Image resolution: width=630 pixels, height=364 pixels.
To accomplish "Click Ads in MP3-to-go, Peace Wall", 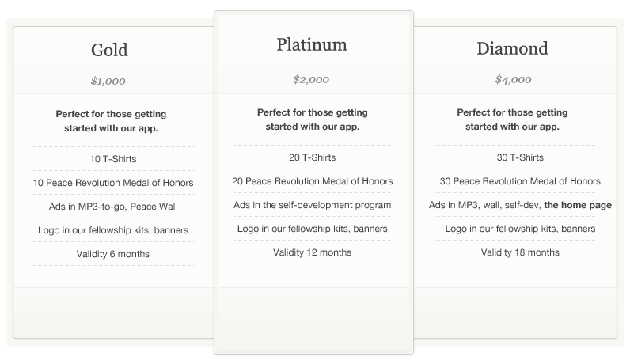I will pyautogui.click(x=113, y=206).
